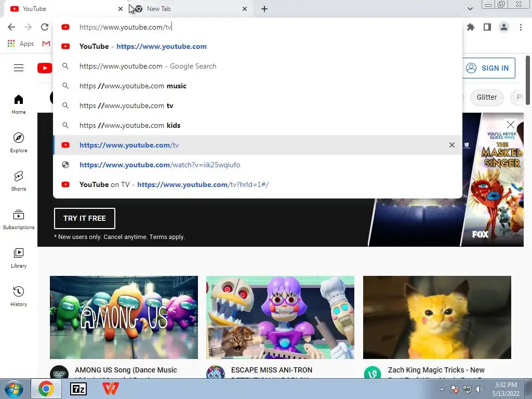The width and height of the screenshot is (532, 399).
Task: Open Subscriptions in the YouTube sidebar
Action: point(19,220)
